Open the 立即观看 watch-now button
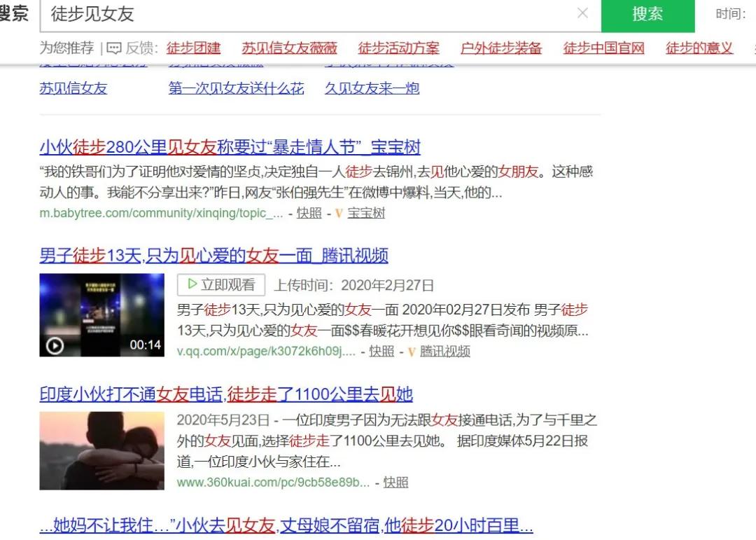This screenshot has height=540, width=756. coord(220,285)
